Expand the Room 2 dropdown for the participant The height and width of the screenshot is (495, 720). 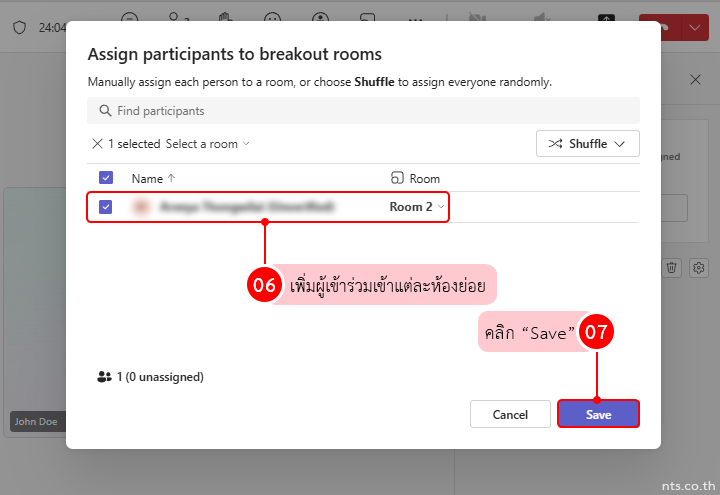coord(417,207)
